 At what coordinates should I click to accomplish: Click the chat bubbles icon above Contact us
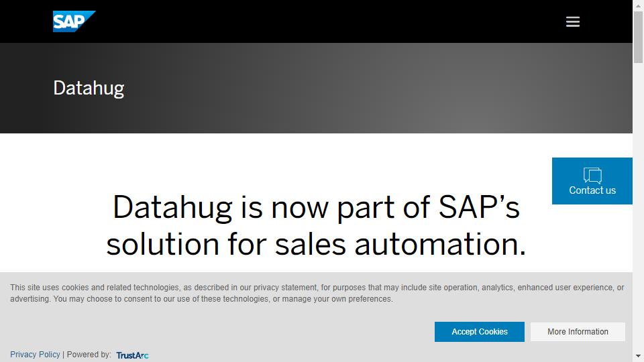592,175
